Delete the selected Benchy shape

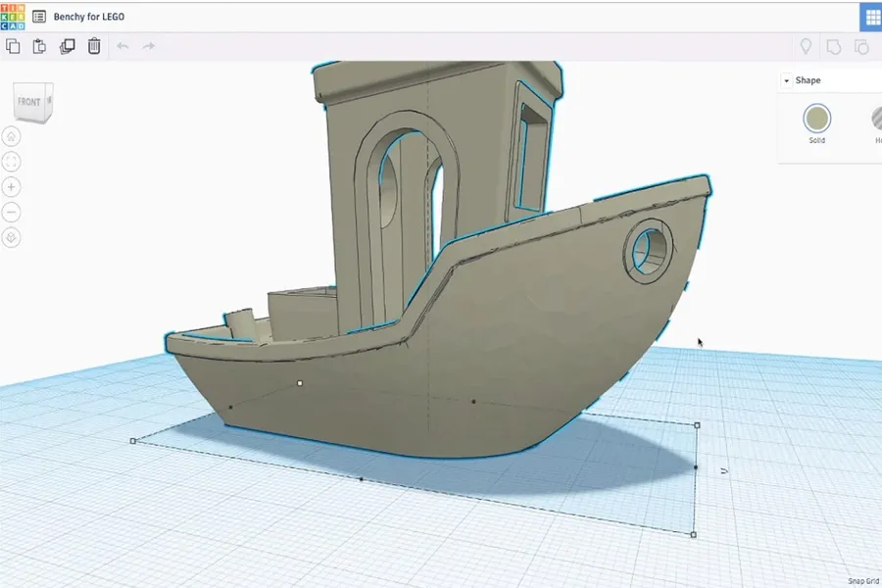94,46
